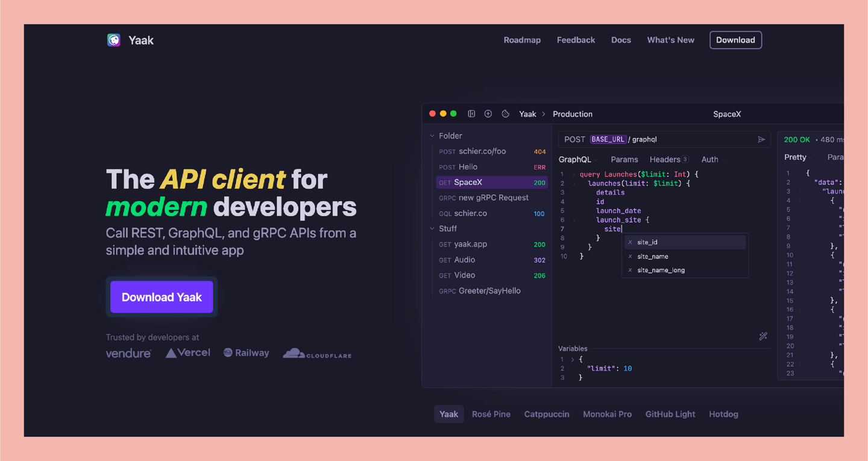Open the Pretty response view dropdown

(797, 157)
